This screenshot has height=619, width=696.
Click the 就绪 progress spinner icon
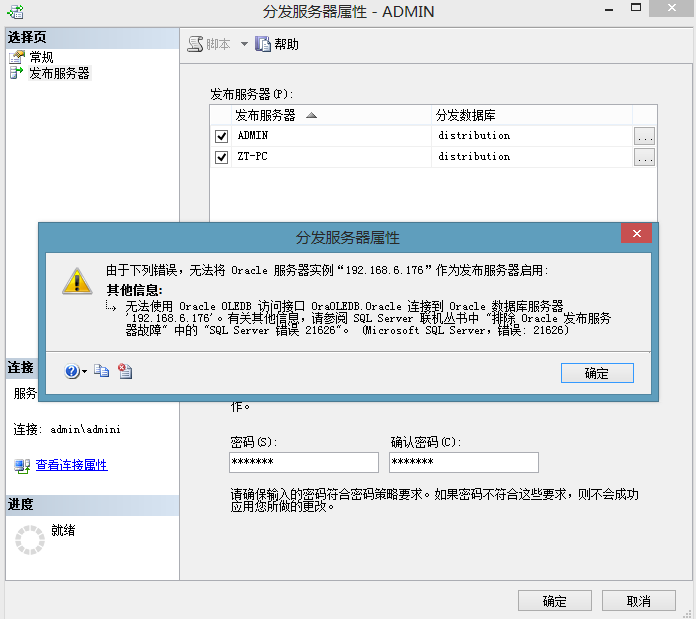tap(30, 540)
